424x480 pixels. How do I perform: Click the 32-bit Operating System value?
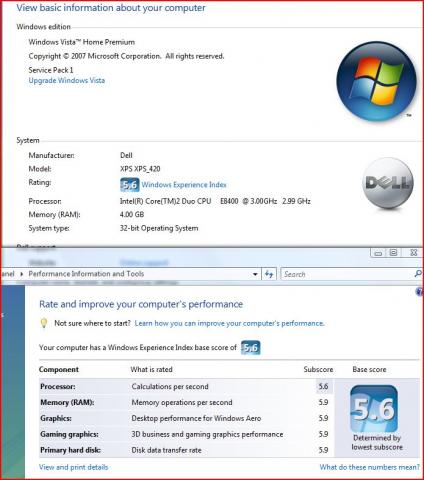[159, 228]
